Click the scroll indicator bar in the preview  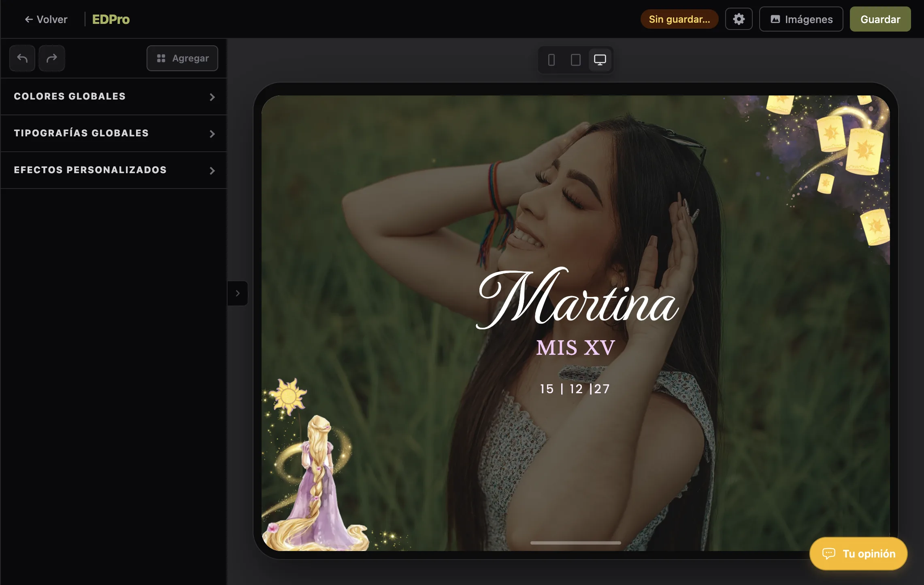575,543
